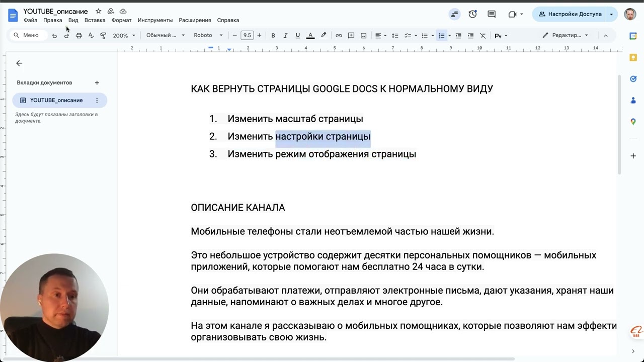The width and height of the screenshot is (644, 362).
Task: Show all comments with the chat icon
Action: point(492,14)
